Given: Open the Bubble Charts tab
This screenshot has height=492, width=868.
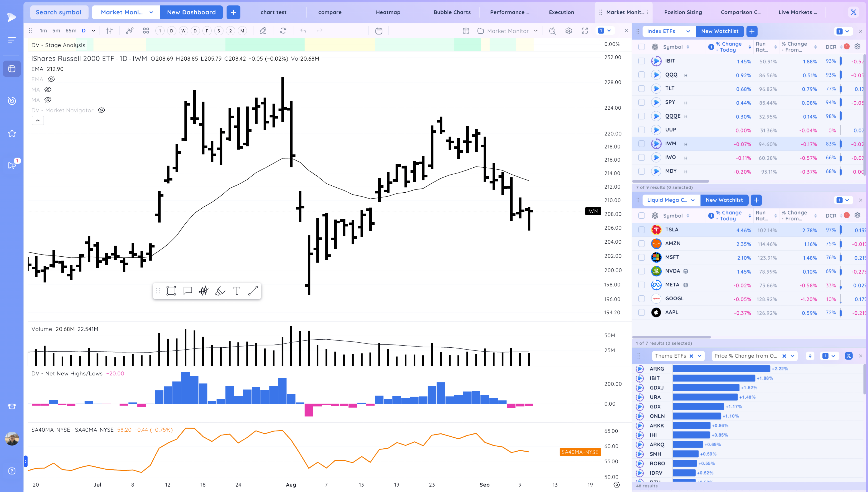Looking at the screenshot, I should [452, 12].
